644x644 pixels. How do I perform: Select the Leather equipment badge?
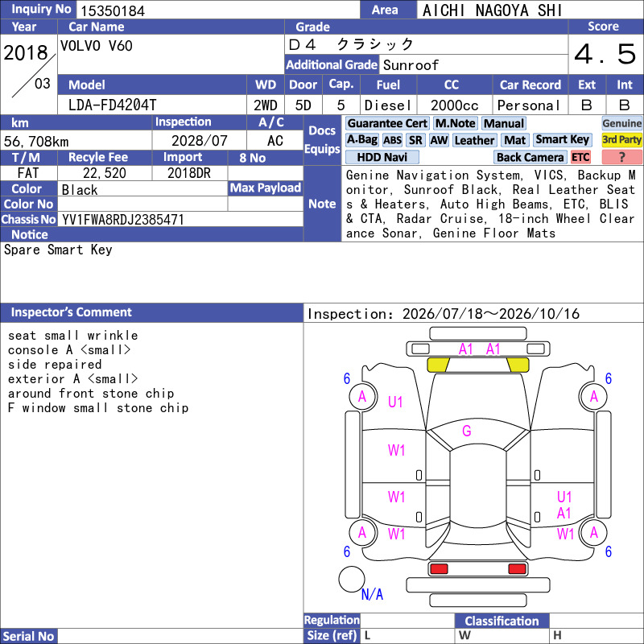[x=474, y=140]
